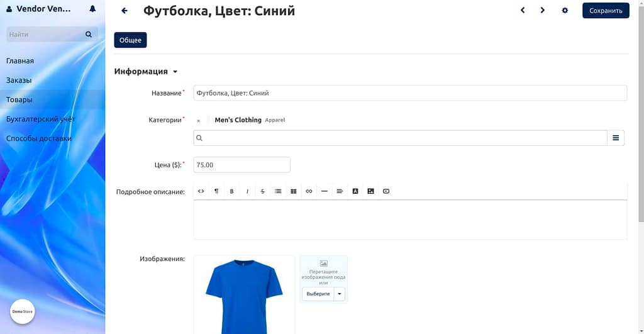Click the back arrow beside product title

tap(125, 11)
